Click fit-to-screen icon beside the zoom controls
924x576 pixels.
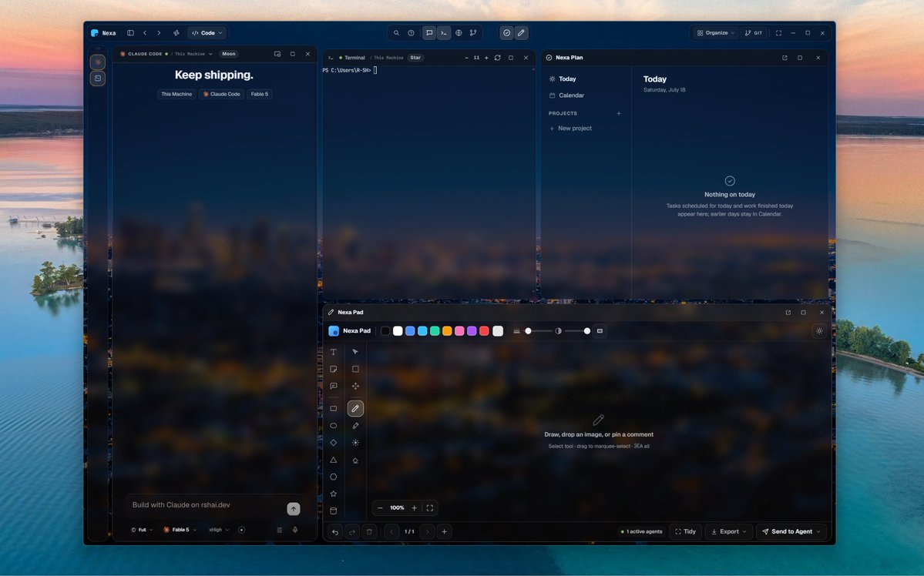(x=429, y=507)
